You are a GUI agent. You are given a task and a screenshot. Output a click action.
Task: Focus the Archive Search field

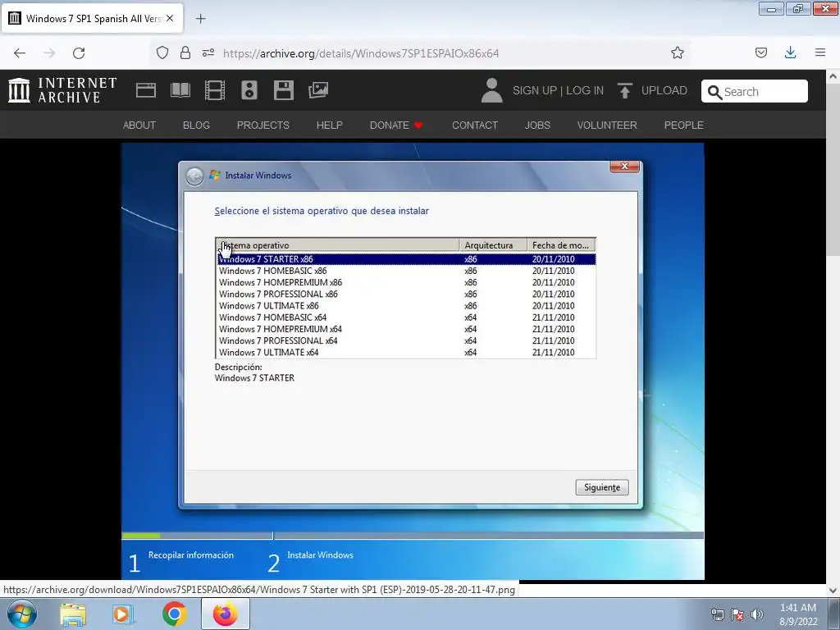click(755, 92)
